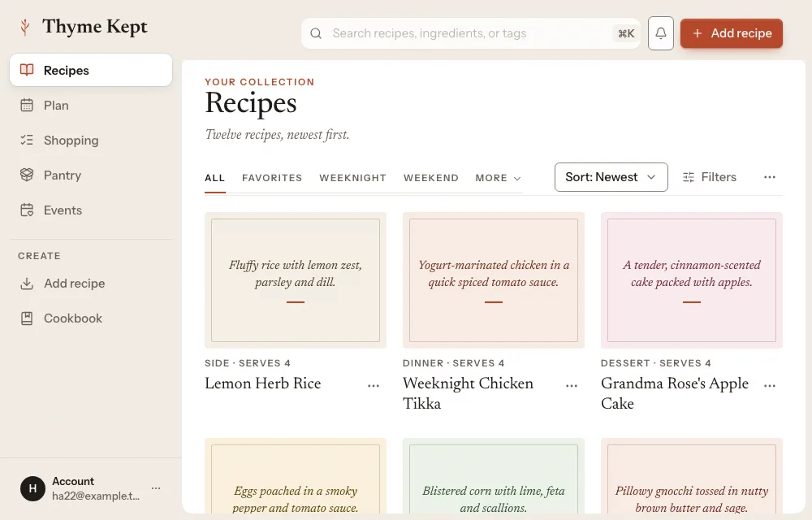Click the ⌘K shortcut badge
812x520 pixels.
626,33
